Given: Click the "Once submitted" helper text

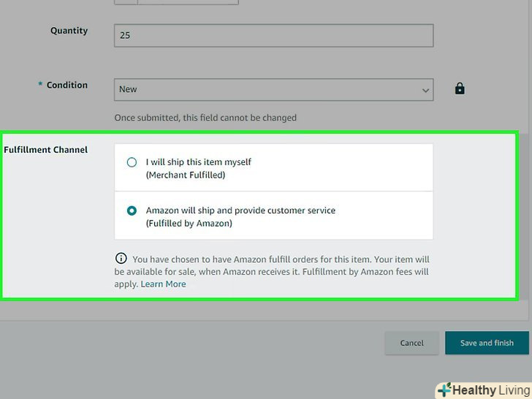Looking at the screenshot, I should click(x=205, y=118).
